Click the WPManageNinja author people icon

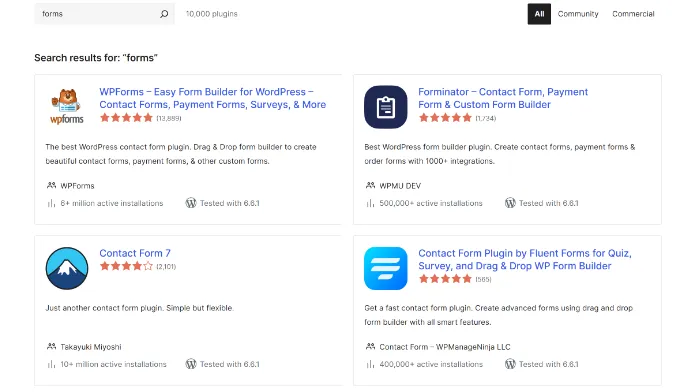click(x=370, y=346)
